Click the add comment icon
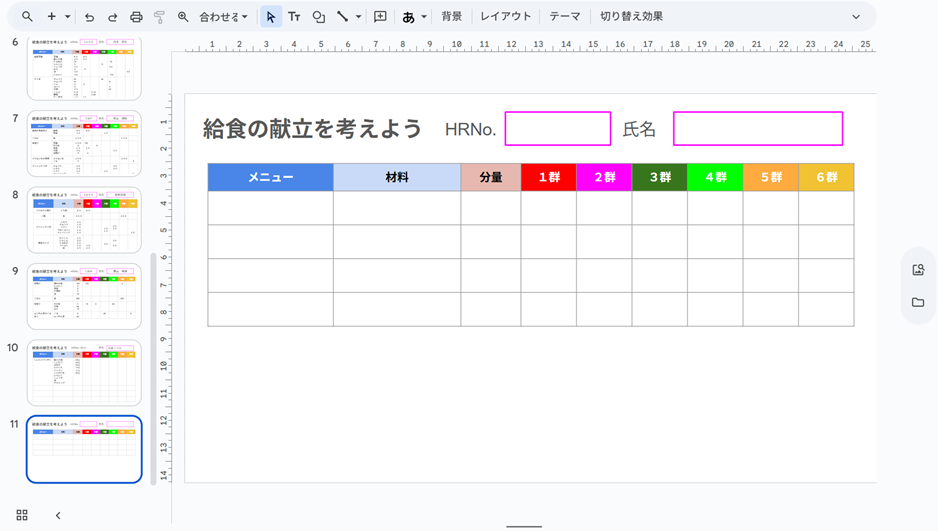This screenshot has height=531, width=938. 380,17
